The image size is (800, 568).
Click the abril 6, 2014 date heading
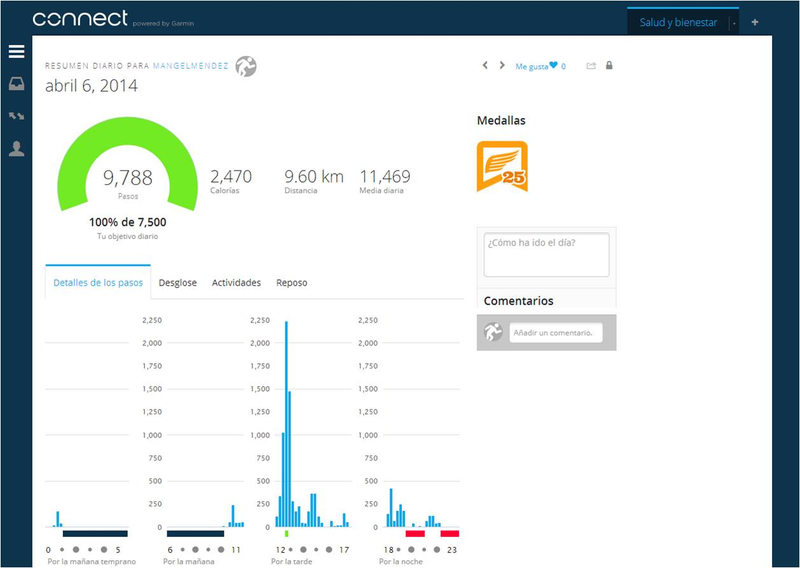pyautogui.click(x=91, y=86)
